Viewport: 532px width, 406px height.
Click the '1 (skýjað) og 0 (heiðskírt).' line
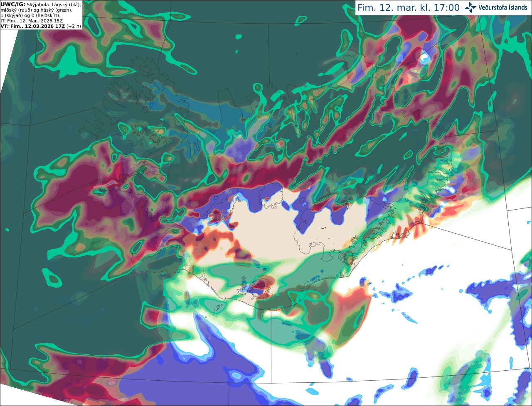30,15
